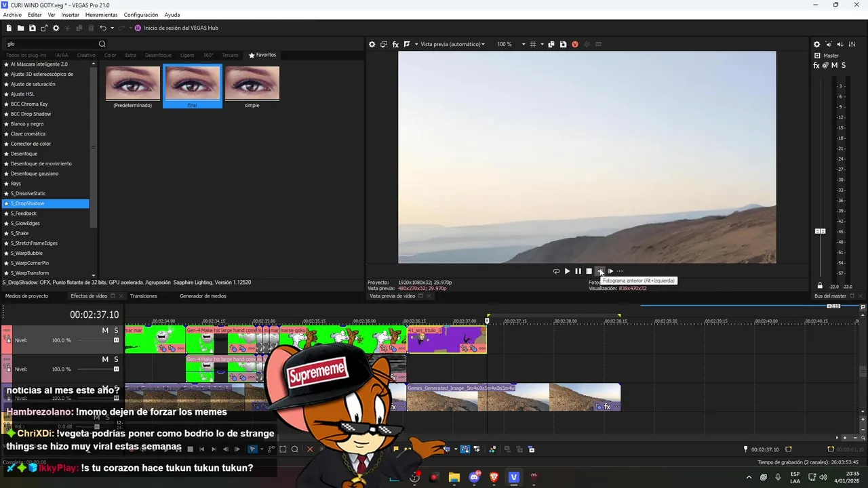This screenshot has width=868, height=488.
Task: Open the Archivo menu
Action: click(x=12, y=15)
